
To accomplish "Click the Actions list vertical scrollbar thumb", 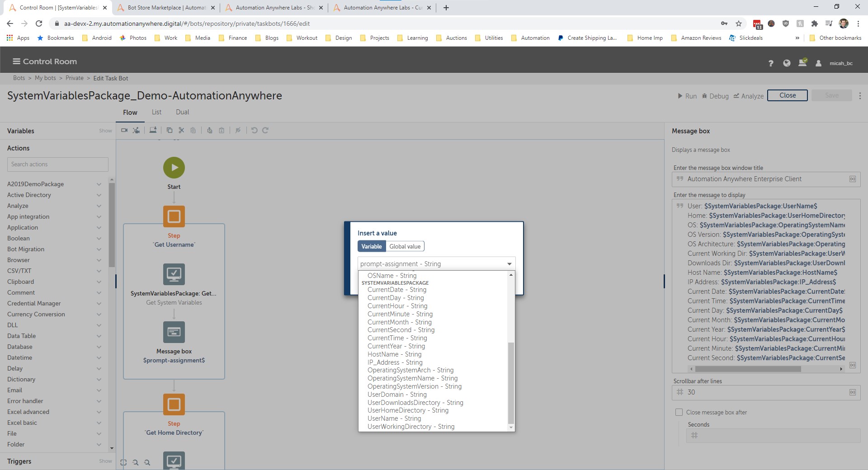I will tap(112, 225).
